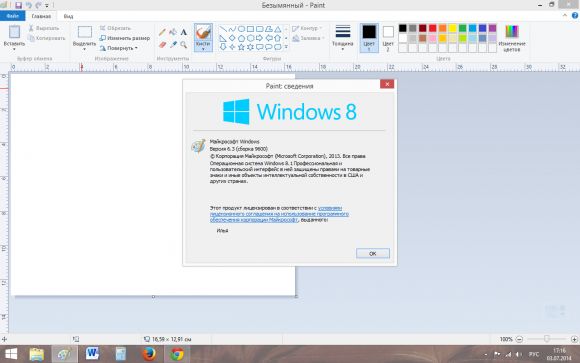Select the Eraser tool
The image size is (580, 363).
[x=162, y=45]
